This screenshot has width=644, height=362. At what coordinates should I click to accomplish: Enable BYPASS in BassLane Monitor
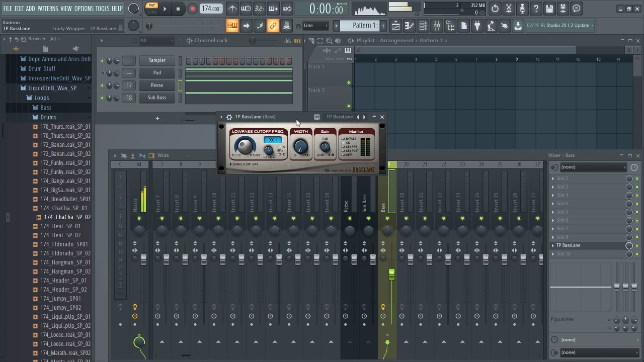(343, 139)
